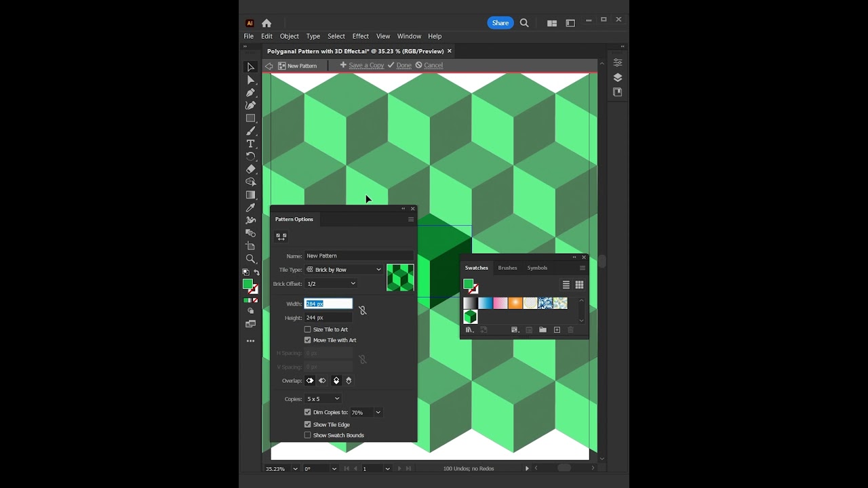
Task: Open the Properties panel icon
Action: click(x=617, y=62)
